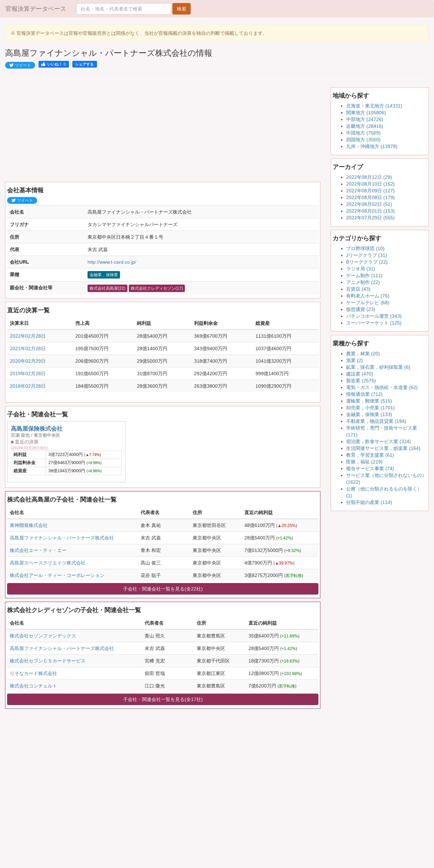The height and width of the screenshot is (868, 434).
Task: Open archive 2022年07月29日 (555)
Action: coord(370,218)
